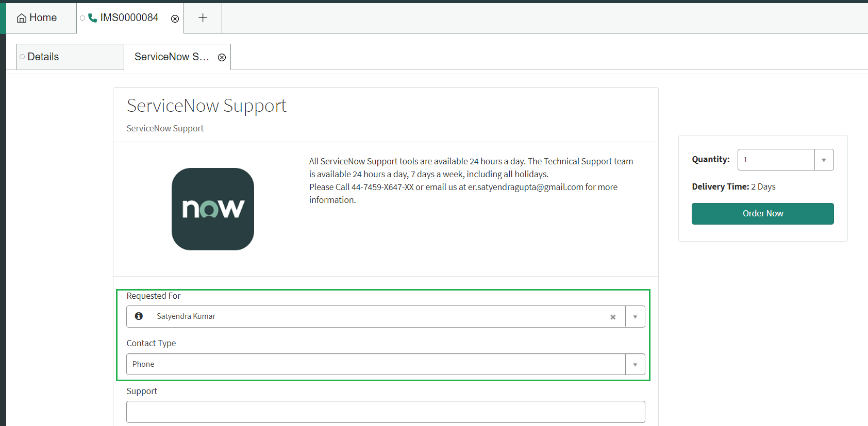The width and height of the screenshot is (868, 426).
Task: Click the Order Now button
Action: tap(763, 214)
